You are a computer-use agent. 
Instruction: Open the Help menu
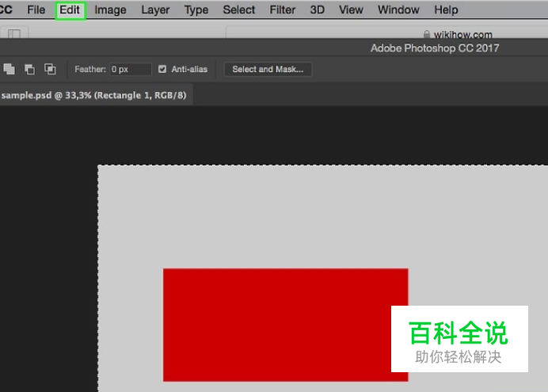(x=446, y=10)
